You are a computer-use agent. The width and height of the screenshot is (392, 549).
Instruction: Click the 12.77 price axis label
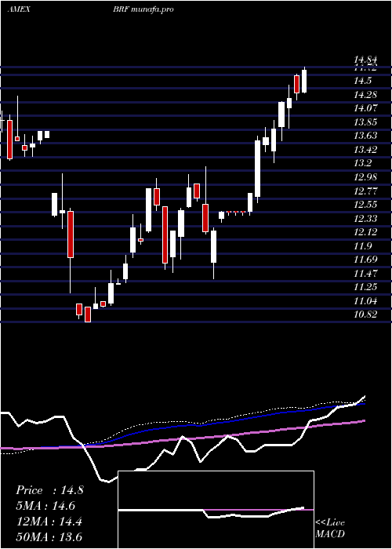pyautogui.click(x=366, y=191)
